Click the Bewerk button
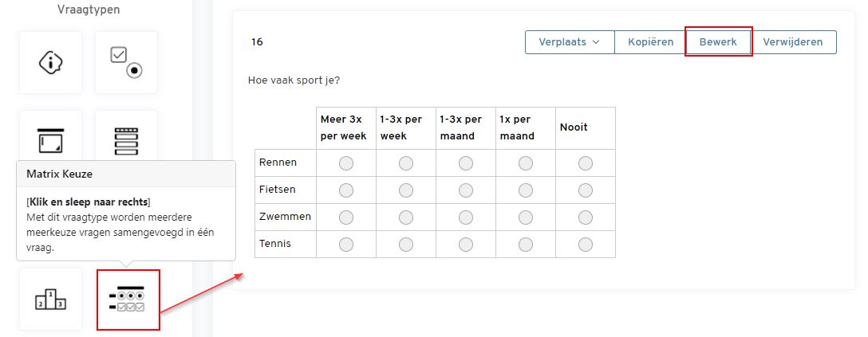Screen dimensions: 868x337 [x=718, y=42]
